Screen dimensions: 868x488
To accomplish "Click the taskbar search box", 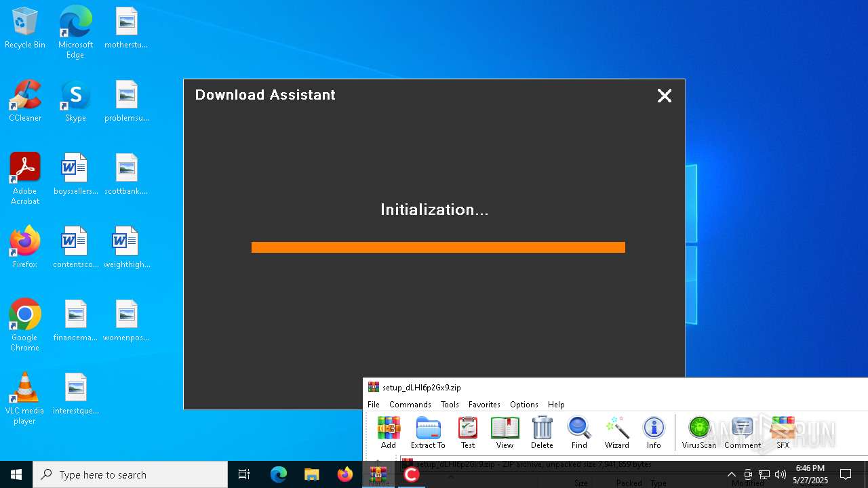I will 130,474.
